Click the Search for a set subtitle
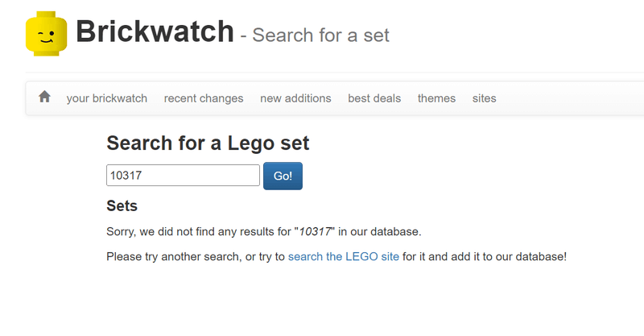 tap(320, 36)
